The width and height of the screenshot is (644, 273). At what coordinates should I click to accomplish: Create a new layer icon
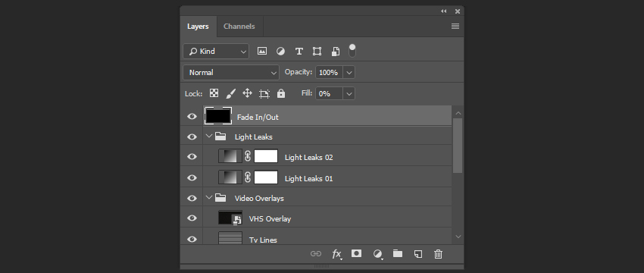click(417, 254)
